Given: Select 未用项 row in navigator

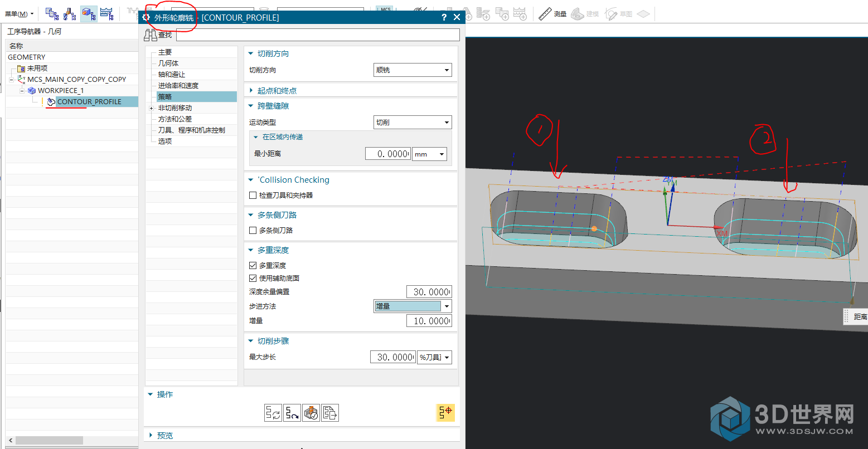Looking at the screenshot, I should (x=72, y=69).
